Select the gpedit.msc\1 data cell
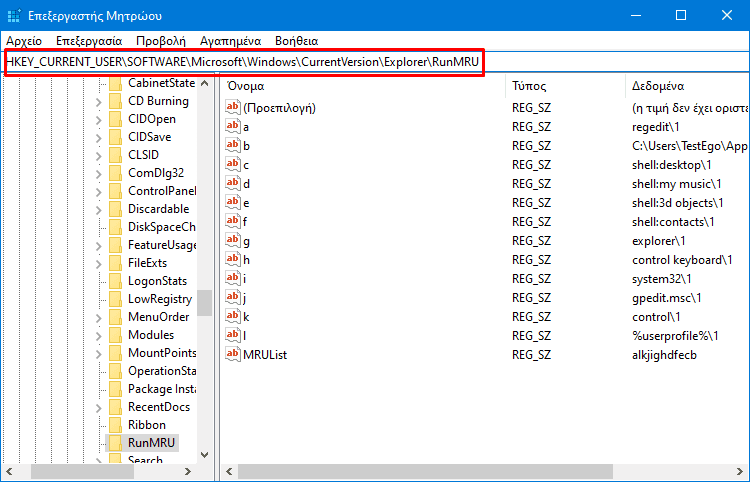Screen dimensions: 750x482 point(667,298)
